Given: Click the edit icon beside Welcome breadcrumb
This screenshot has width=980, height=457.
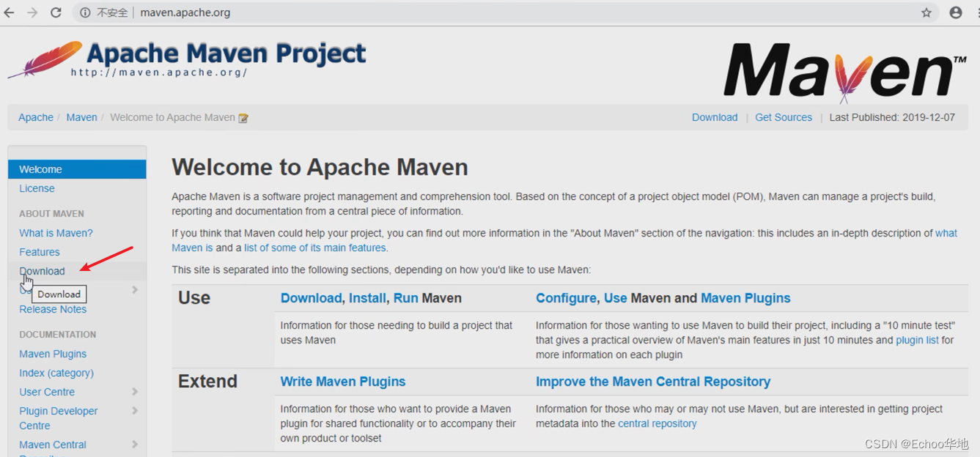Looking at the screenshot, I should pos(243,118).
